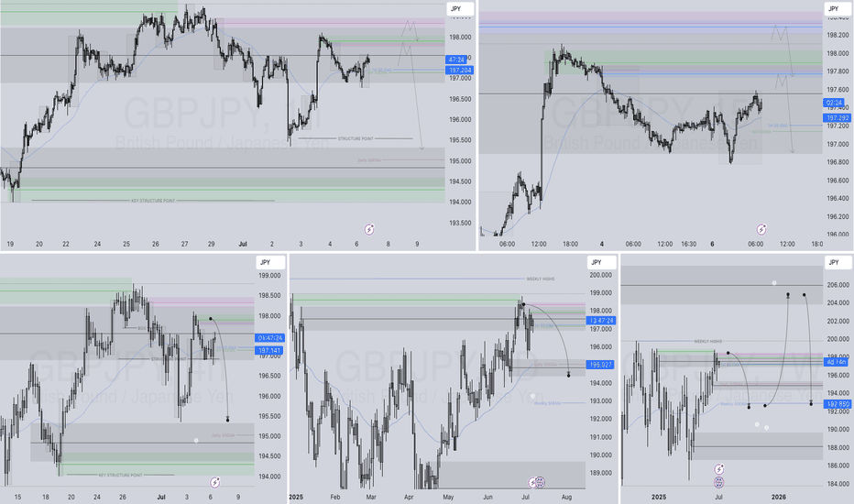Click the 197.204 current price label
The image size is (854, 504).
click(460, 71)
